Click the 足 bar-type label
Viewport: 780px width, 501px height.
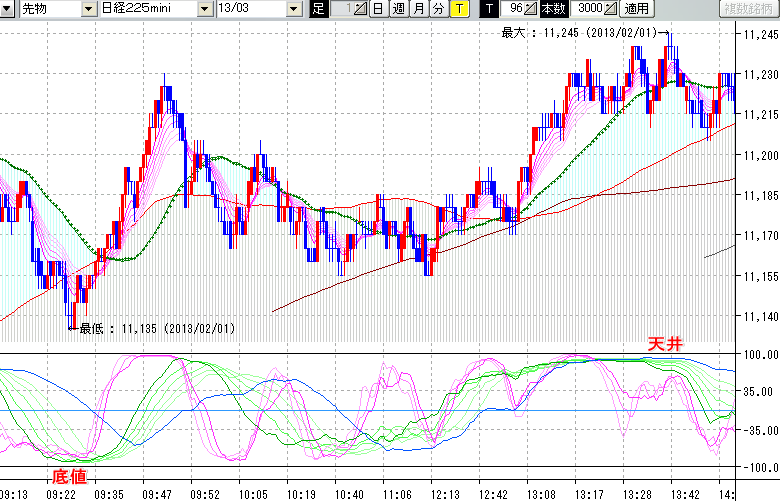(318, 9)
